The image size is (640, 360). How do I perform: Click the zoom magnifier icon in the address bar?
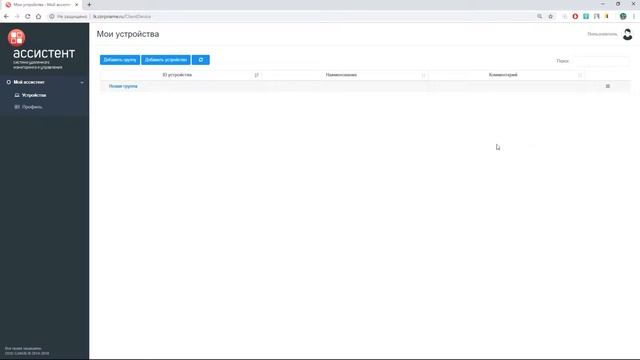click(540, 16)
